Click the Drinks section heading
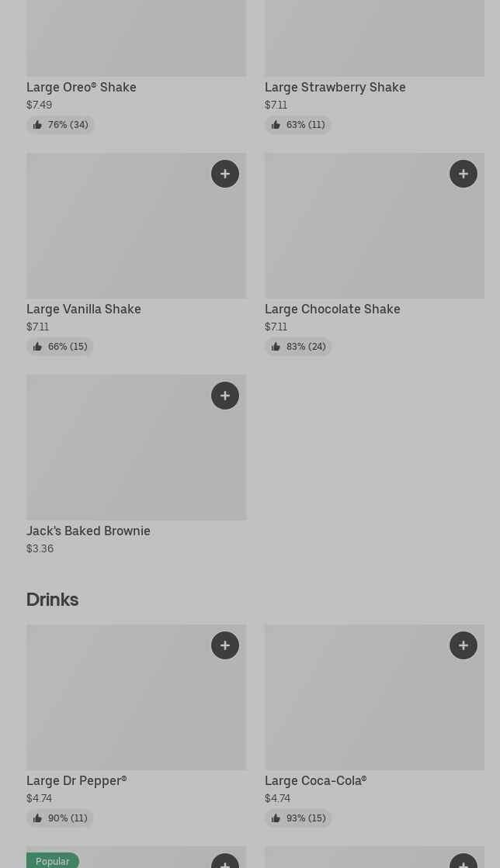This screenshot has height=868, width=500. [53, 600]
